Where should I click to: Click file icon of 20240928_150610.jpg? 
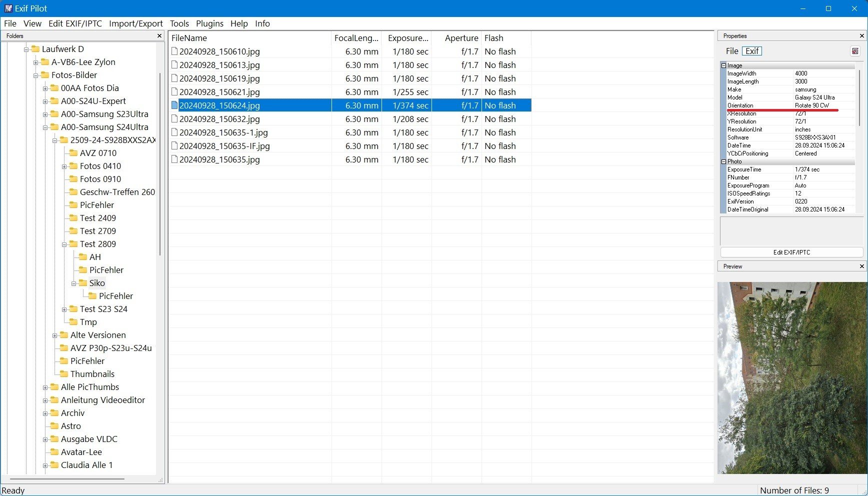[174, 51]
